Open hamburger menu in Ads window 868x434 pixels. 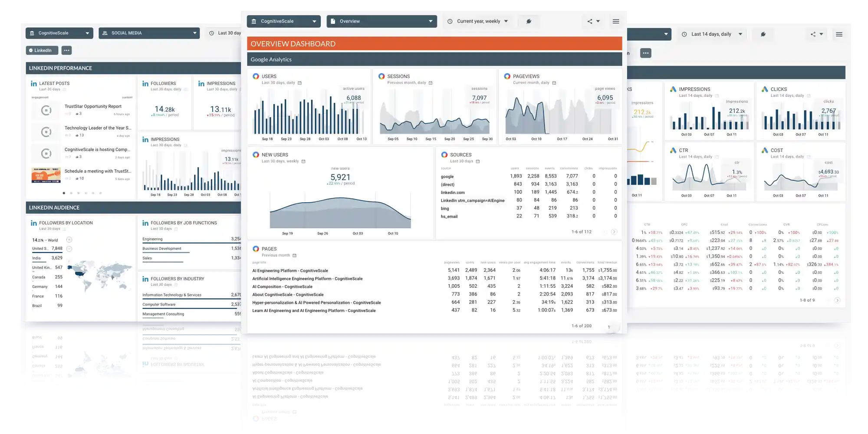coord(839,34)
